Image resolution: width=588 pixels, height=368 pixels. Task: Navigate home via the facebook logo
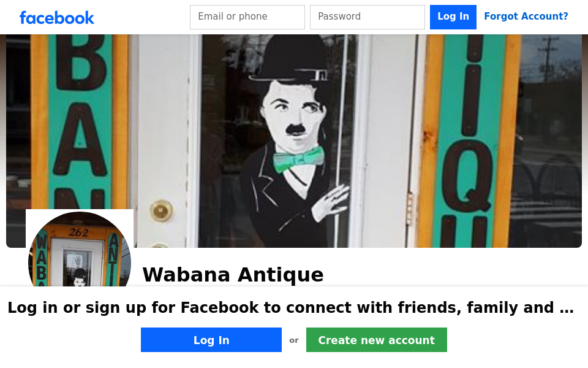coord(56,17)
